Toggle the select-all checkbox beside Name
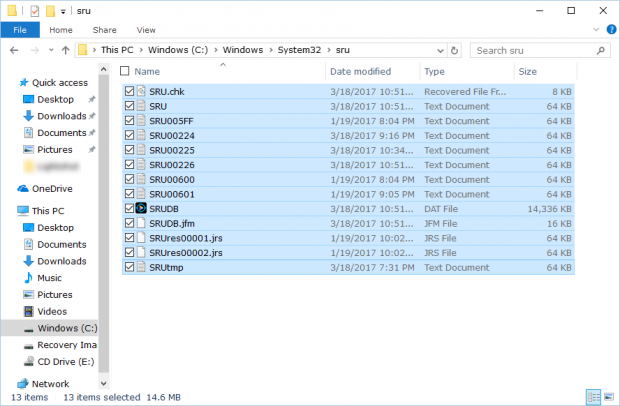The image size is (620, 406). point(125,71)
